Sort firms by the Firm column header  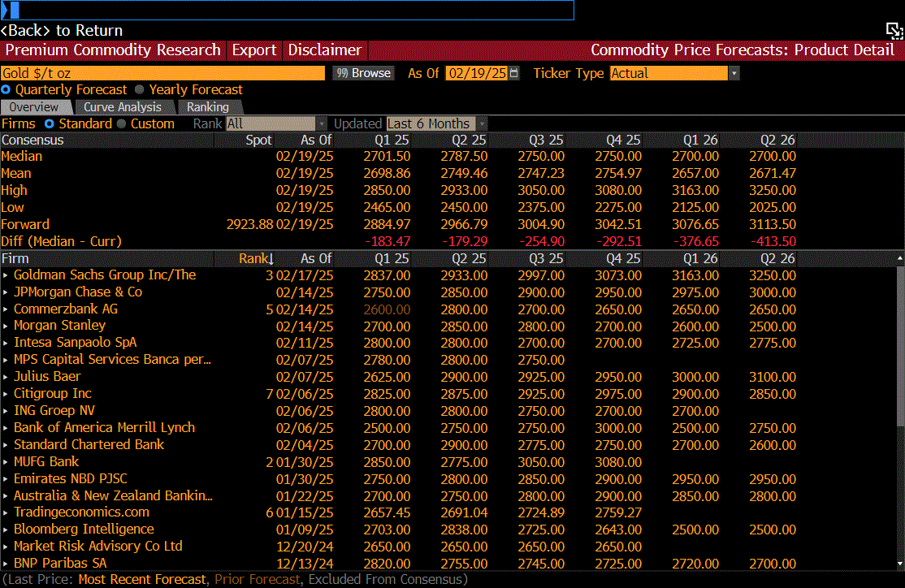point(15,258)
